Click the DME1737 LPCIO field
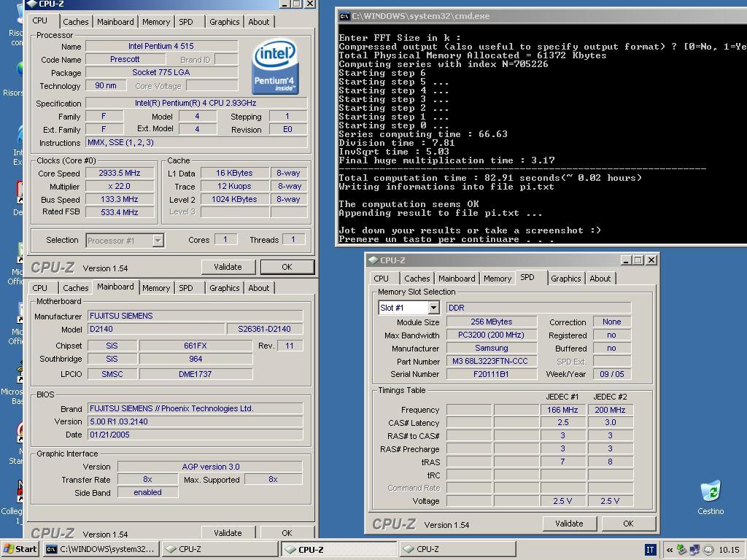The image size is (747, 560). click(x=196, y=374)
